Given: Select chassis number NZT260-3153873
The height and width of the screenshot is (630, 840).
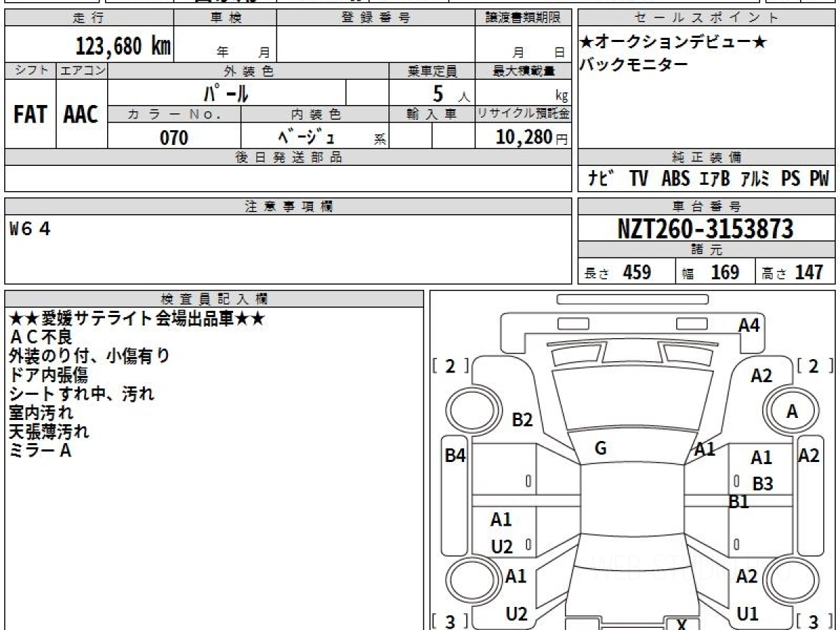Looking at the screenshot, I should (x=706, y=228).
